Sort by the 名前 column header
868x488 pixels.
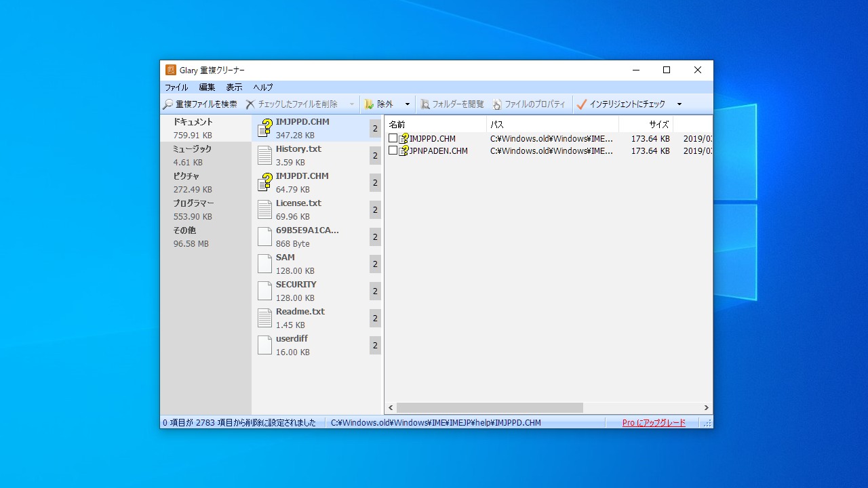click(436, 124)
